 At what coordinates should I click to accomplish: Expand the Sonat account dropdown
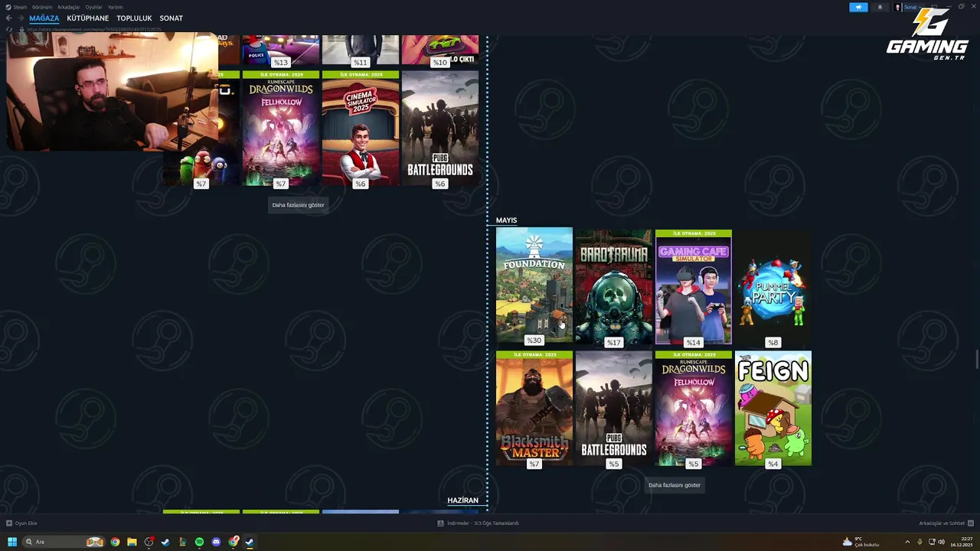pyautogui.click(x=913, y=7)
